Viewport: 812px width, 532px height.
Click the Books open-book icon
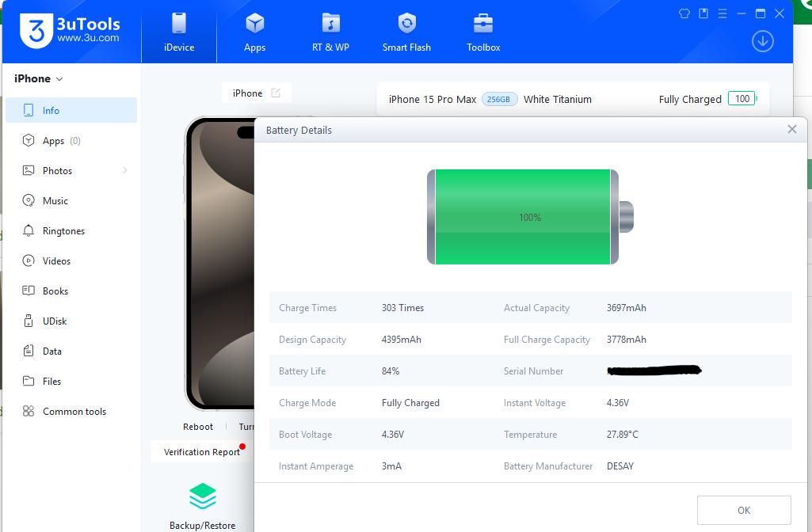[29, 291]
